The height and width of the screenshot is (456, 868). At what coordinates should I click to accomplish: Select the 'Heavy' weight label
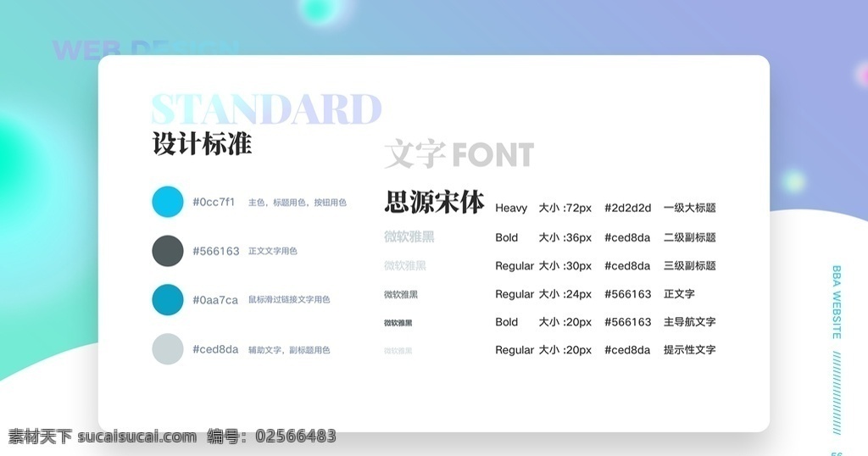click(x=511, y=208)
